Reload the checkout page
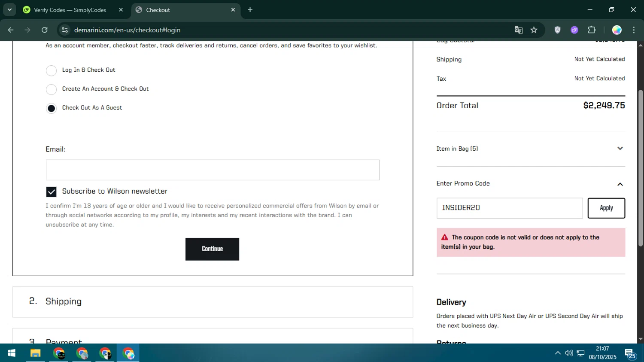 tap(44, 30)
